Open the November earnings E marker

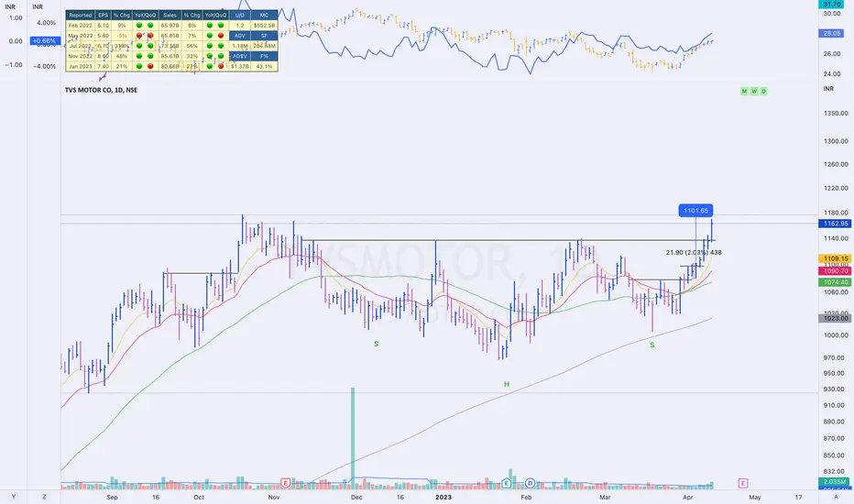click(x=285, y=483)
